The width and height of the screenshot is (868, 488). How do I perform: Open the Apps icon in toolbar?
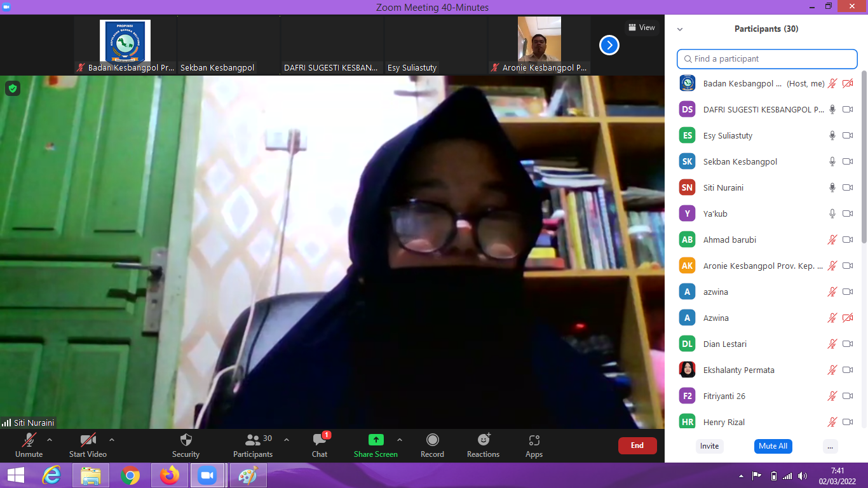click(534, 440)
